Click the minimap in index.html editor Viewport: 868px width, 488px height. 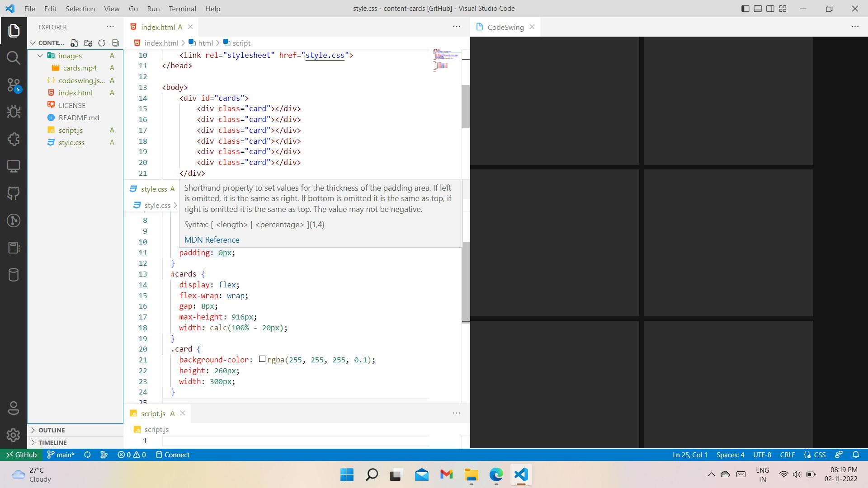pos(446,61)
